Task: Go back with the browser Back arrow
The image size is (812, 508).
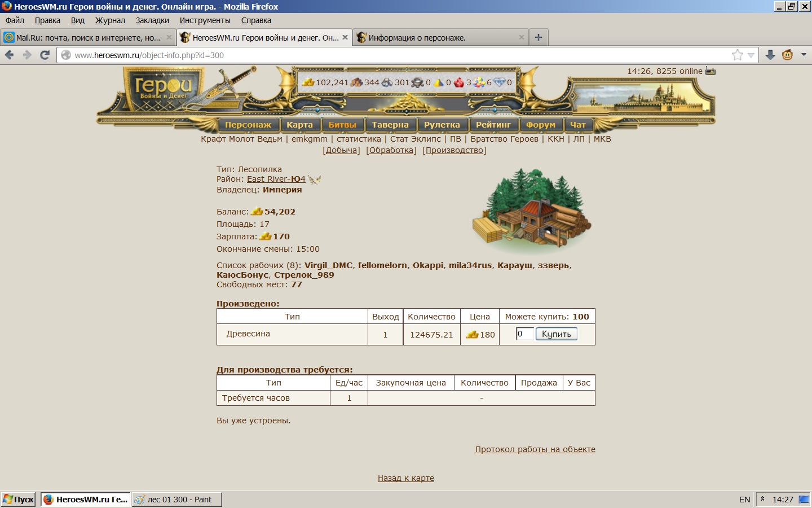Action: (x=10, y=55)
